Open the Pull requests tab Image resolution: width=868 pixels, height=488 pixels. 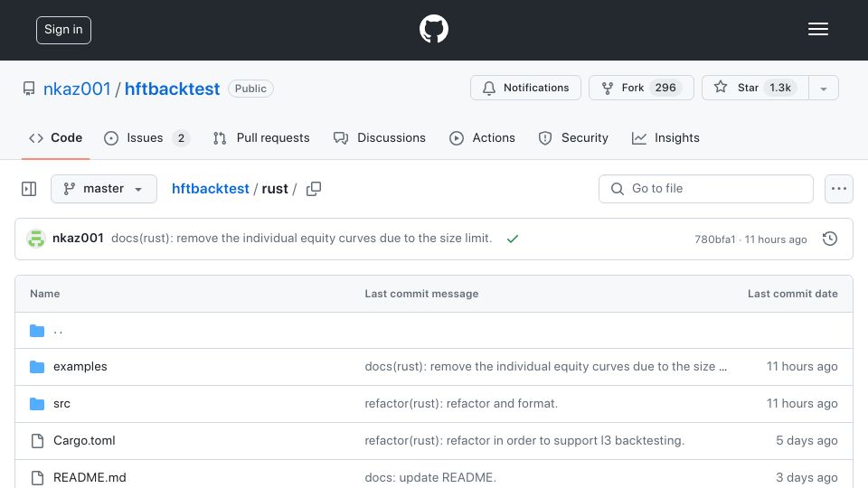261,137
